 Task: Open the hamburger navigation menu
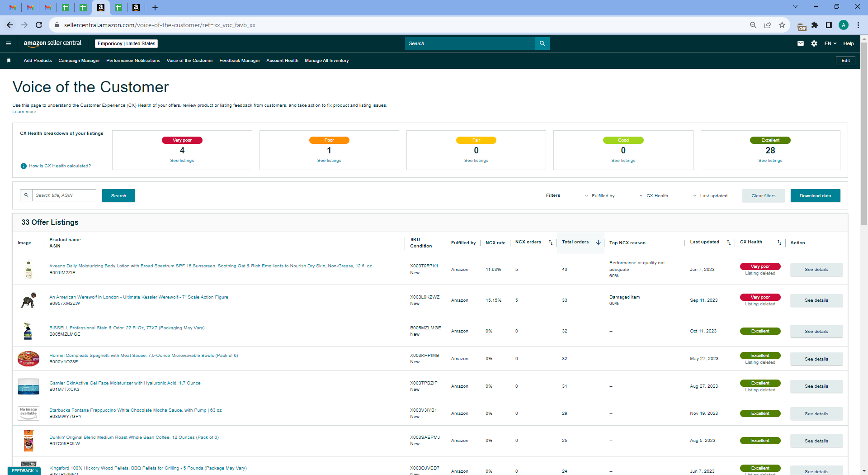(9, 43)
